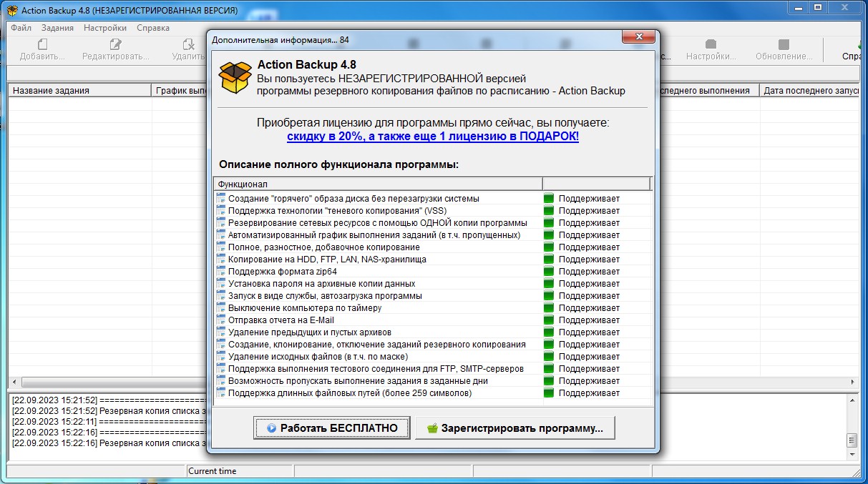
Task: Select row Возможность пропускать выполнение задания
Action: coord(433,380)
